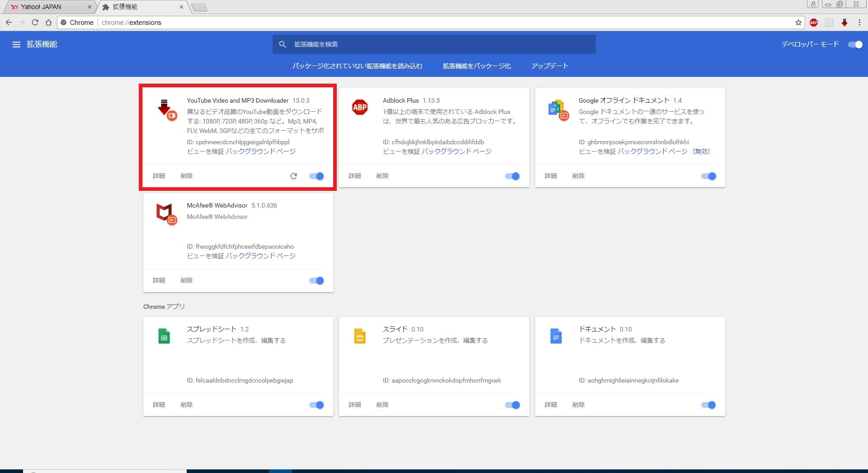This screenshot has width=868, height=473.
Task: Click the McAfee WebAdvisor shield icon
Action: click(x=166, y=214)
